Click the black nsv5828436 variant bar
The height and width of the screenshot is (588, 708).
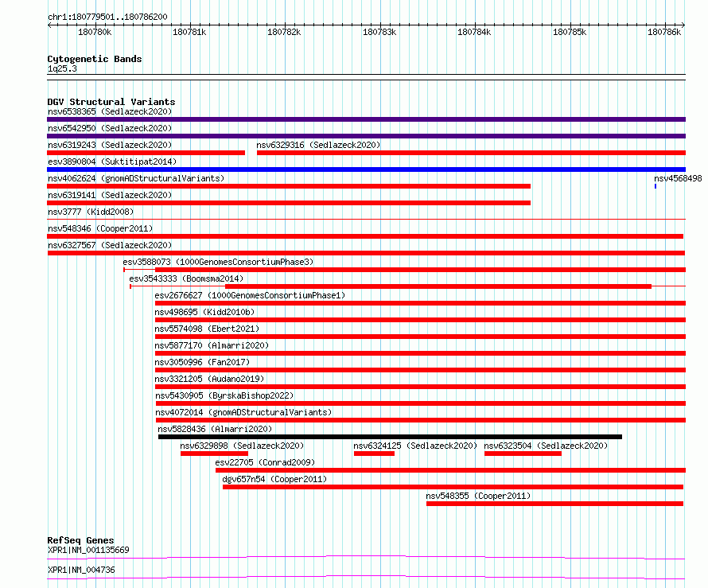(390, 437)
